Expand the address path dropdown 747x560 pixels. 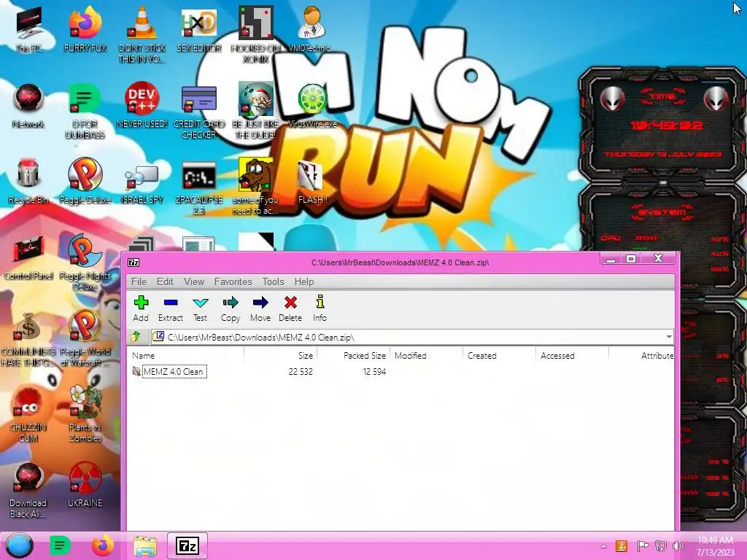click(669, 337)
